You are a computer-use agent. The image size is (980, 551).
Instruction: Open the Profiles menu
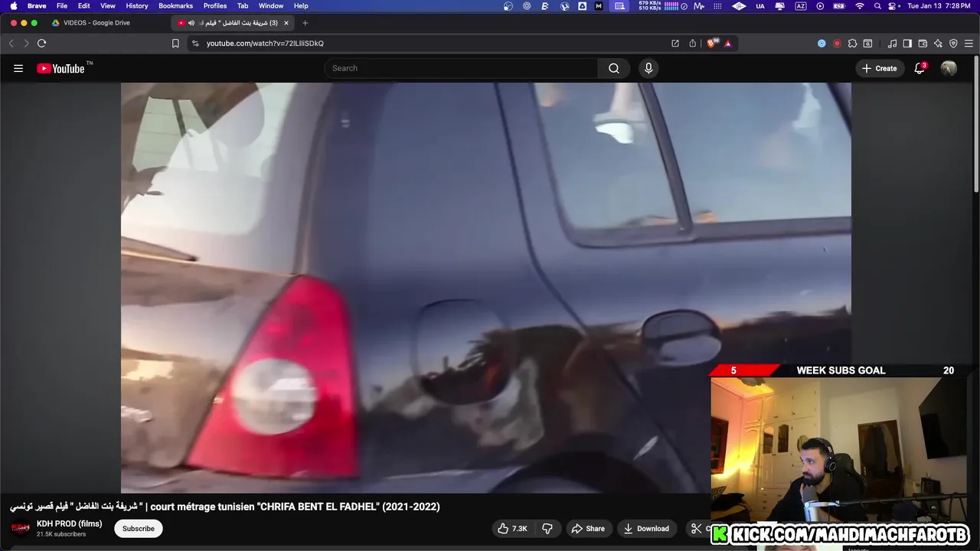tap(214, 6)
